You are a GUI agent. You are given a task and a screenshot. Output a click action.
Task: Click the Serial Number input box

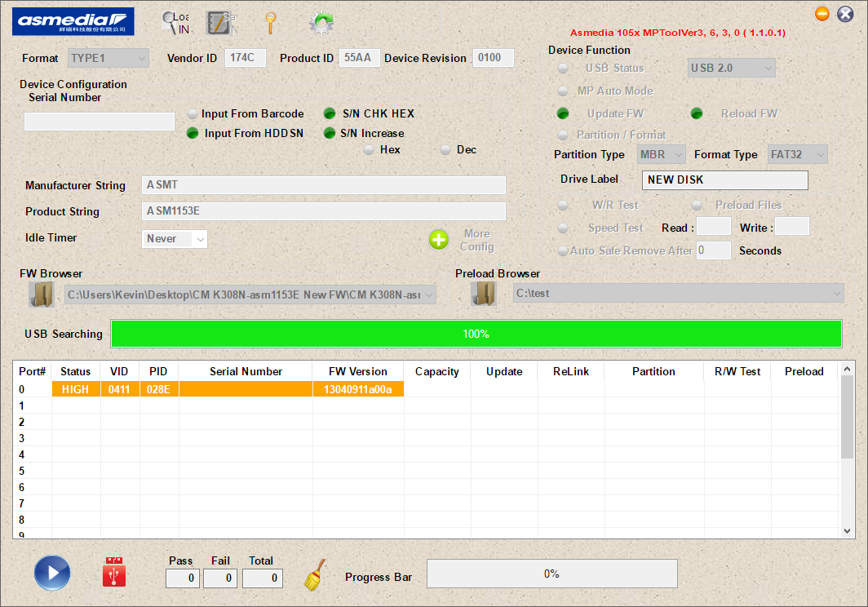click(100, 122)
